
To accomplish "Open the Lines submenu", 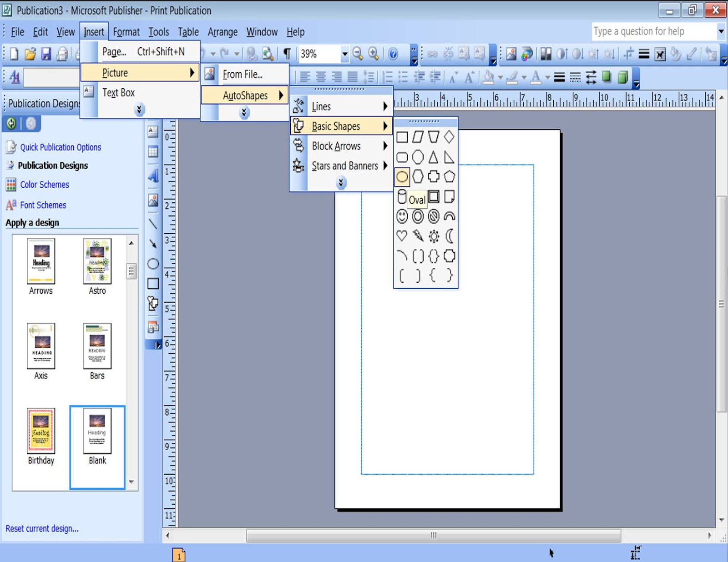I will [x=341, y=106].
